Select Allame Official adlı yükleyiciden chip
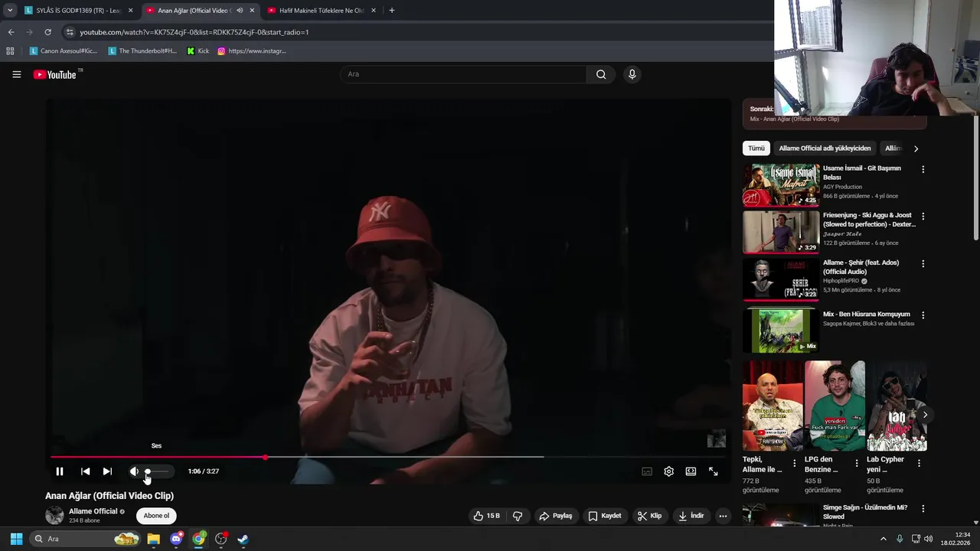 pos(825,148)
